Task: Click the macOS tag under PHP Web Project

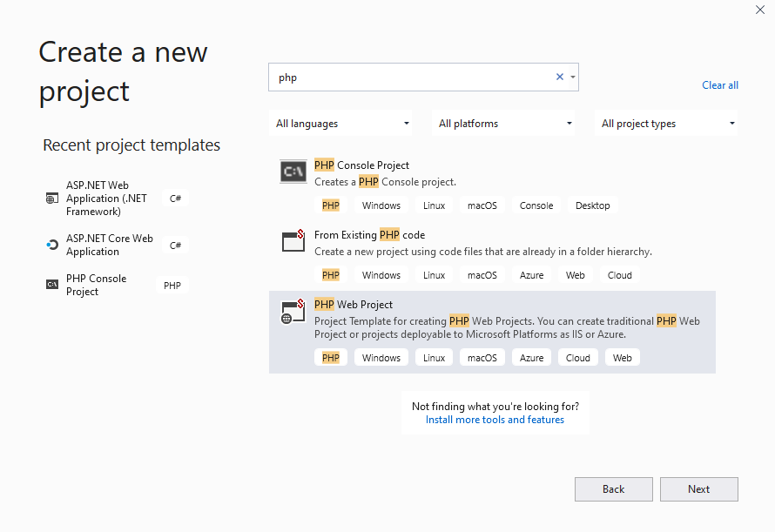Action: pyautogui.click(x=482, y=358)
